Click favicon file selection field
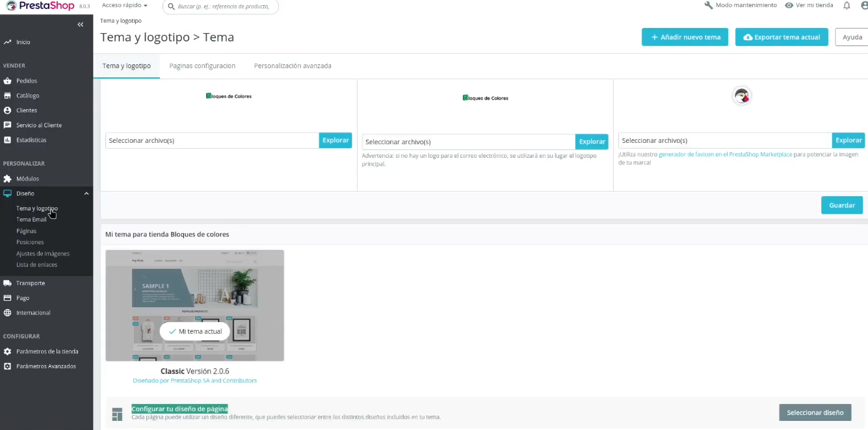 coord(725,140)
